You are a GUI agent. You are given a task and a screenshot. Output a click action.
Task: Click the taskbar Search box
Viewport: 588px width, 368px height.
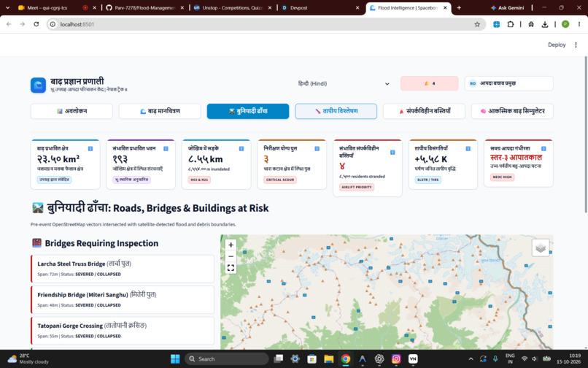pos(226,359)
